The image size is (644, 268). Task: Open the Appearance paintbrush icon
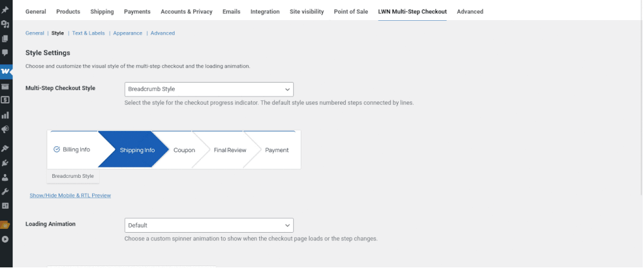pyautogui.click(x=5, y=149)
